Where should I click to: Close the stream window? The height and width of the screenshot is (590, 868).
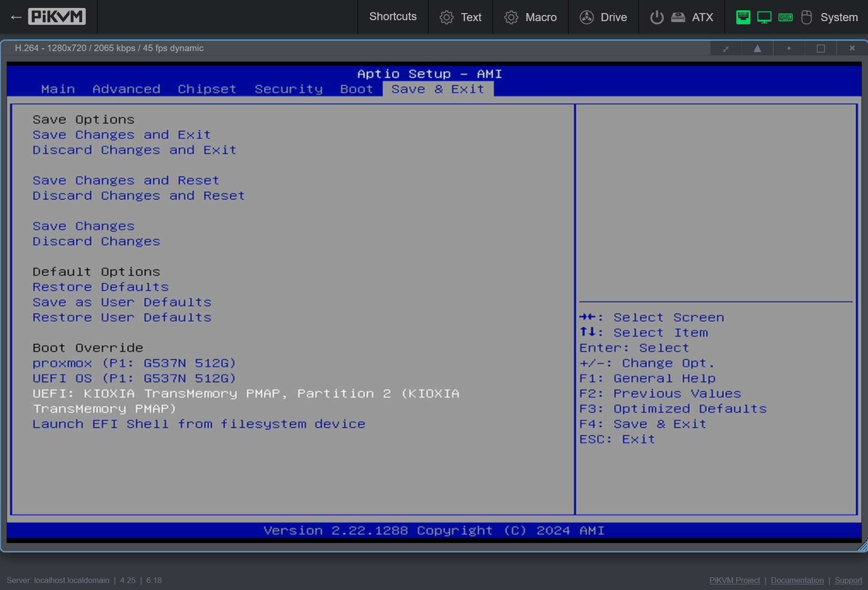[x=852, y=48]
